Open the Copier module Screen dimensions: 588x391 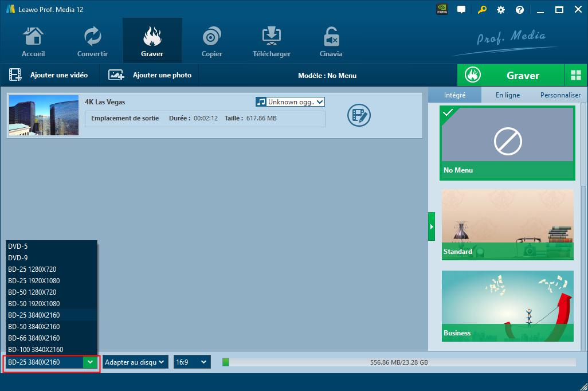click(212, 42)
